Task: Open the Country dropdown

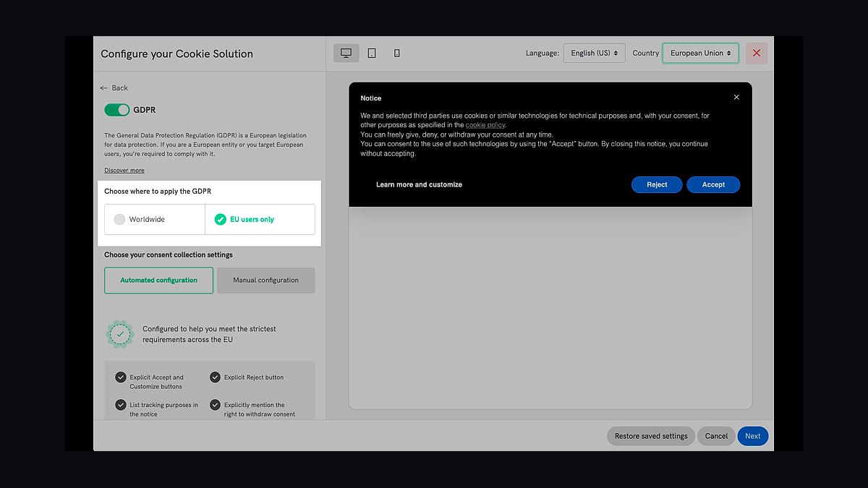Action: 700,53
